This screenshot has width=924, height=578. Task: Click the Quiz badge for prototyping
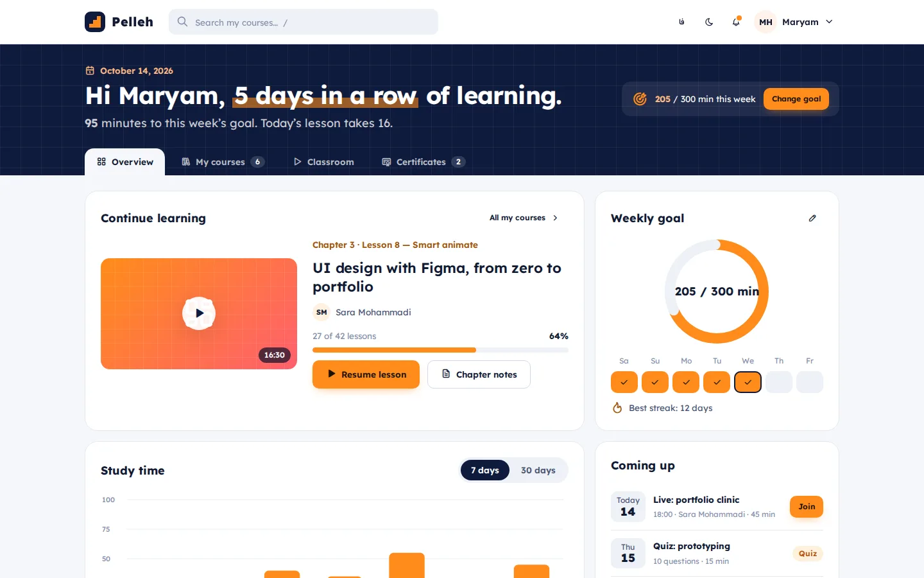click(808, 554)
